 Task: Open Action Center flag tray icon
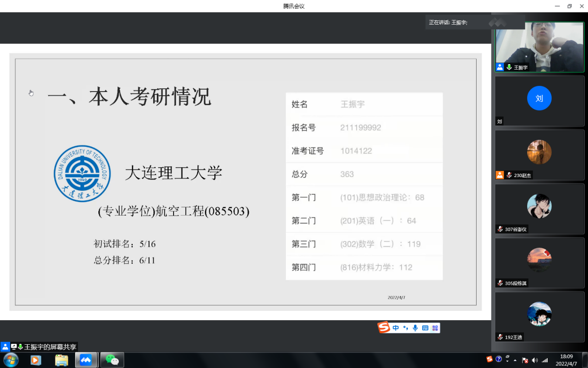tap(525, 360)
